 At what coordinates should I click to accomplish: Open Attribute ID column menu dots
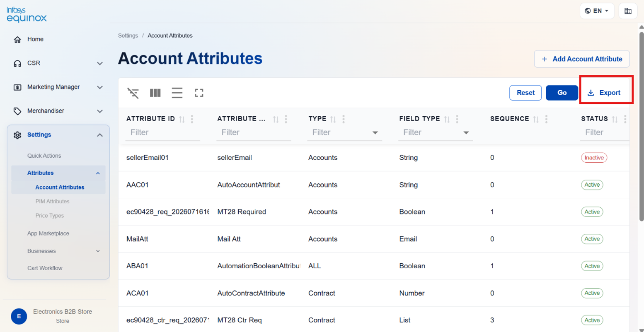click(192, 119)
